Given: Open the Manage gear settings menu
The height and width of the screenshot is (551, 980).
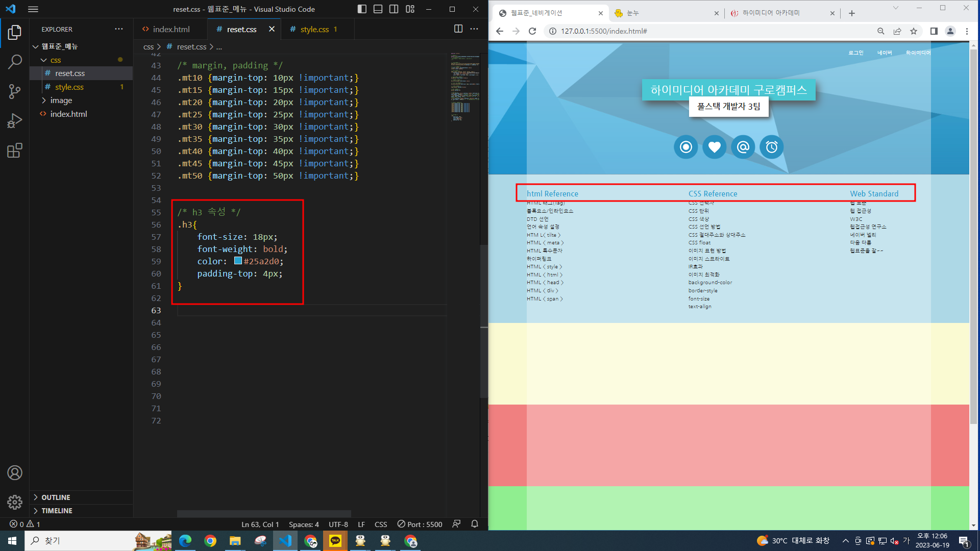Looking at the screenshot, I should [x=15, y=502].
